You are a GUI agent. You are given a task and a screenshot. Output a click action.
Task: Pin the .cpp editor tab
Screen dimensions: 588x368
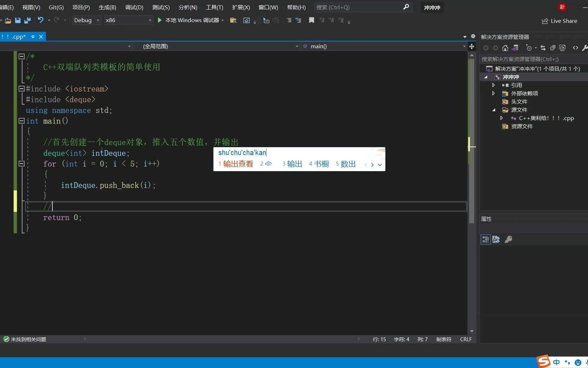(x=32, y=36)
